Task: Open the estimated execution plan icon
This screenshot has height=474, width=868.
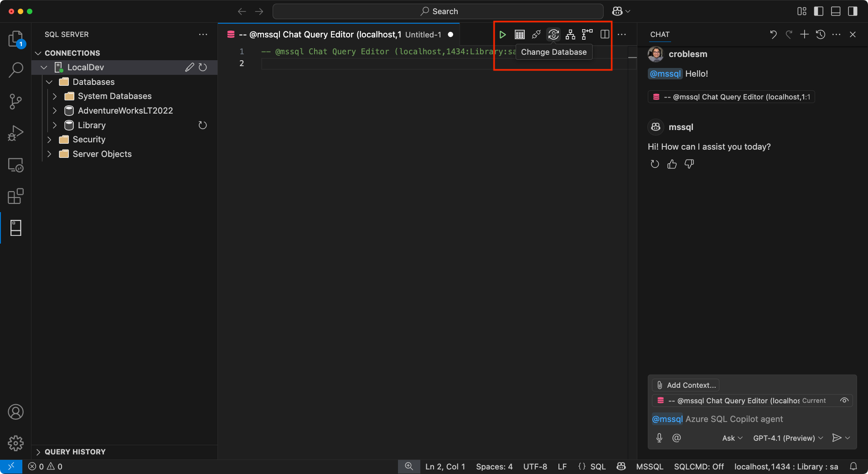Action: click(570, 34)
